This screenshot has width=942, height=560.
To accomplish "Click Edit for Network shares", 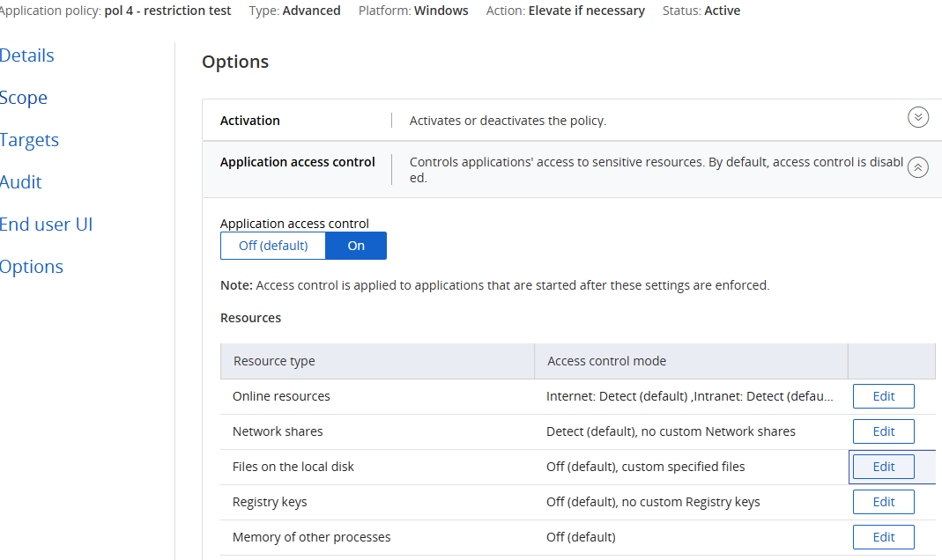I will point(883,431).
